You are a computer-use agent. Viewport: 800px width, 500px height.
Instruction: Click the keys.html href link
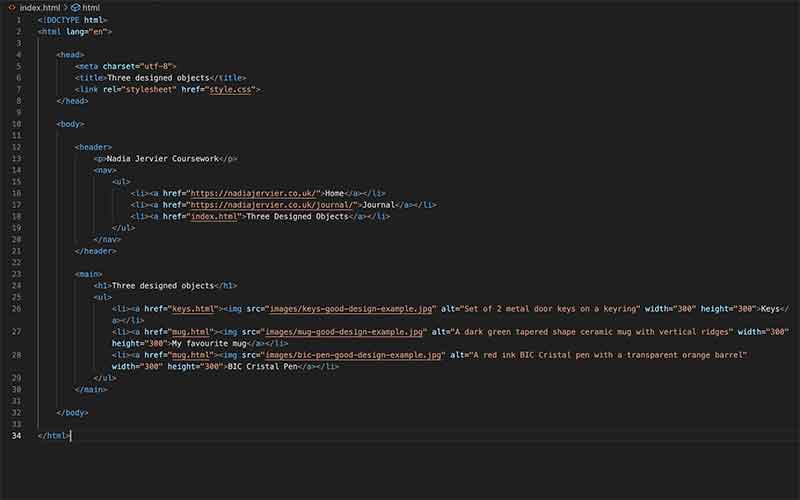click(x=194, y=308)
